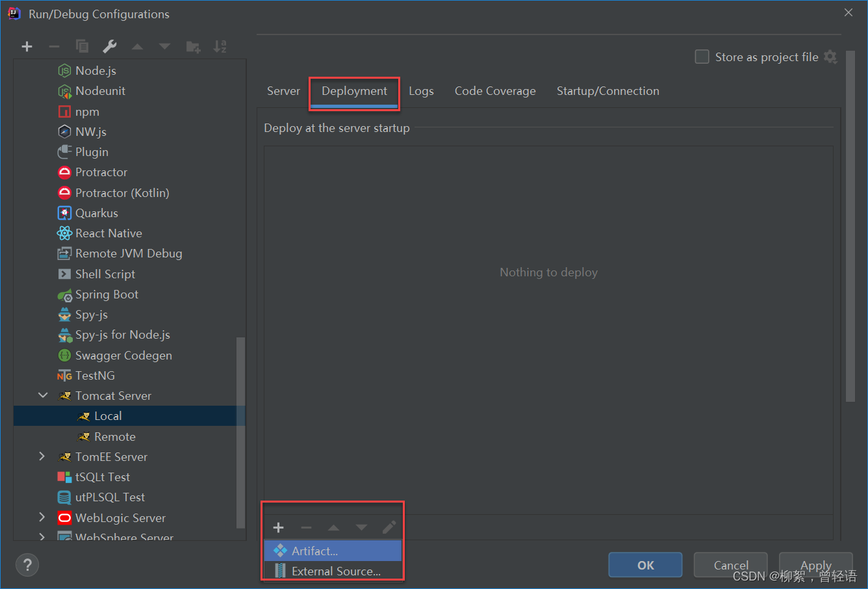The image size is (868, 589).
Task: Click deployment Move Down triangle icon
Action: [x=361, y=527]
